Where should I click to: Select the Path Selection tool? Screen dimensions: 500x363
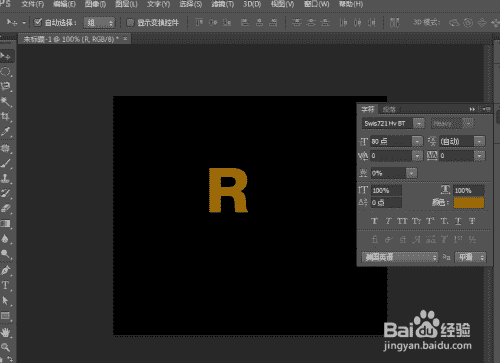pos(6,301)
